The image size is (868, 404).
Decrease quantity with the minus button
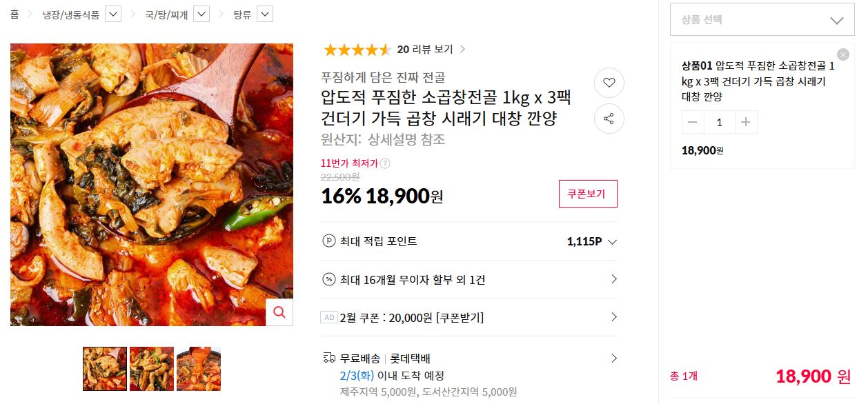click(693, 122)
